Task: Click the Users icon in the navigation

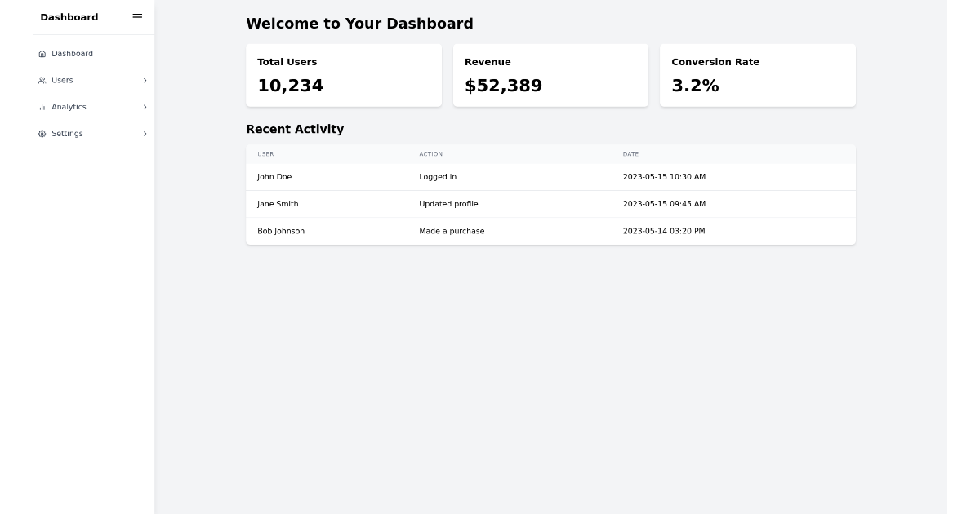Action: (42, 80)
